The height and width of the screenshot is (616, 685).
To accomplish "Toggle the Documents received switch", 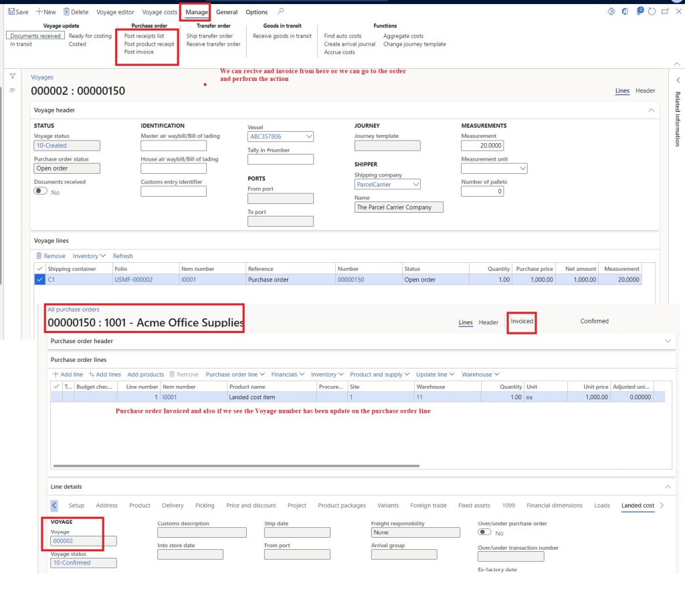I will click(x=41, y=191).
